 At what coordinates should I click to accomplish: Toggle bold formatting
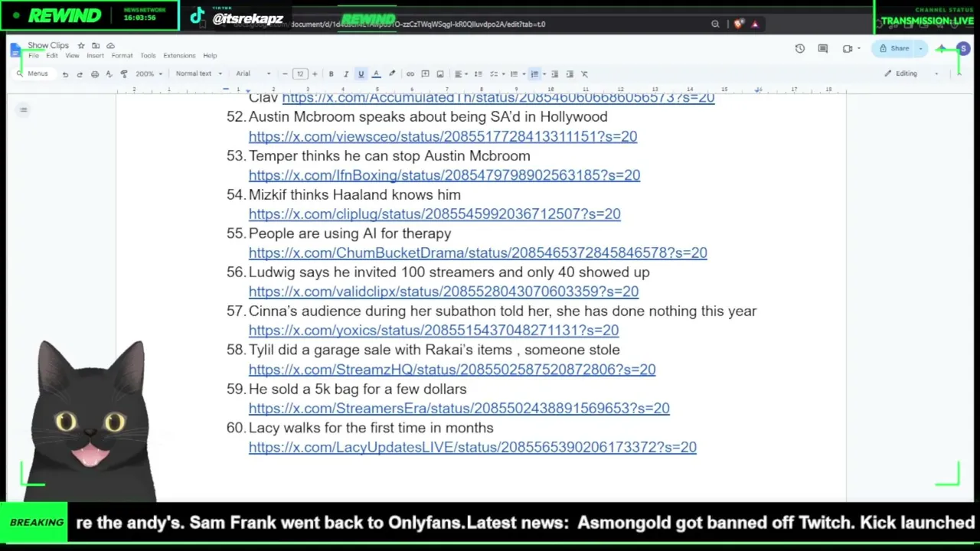[x=331, y=74]
